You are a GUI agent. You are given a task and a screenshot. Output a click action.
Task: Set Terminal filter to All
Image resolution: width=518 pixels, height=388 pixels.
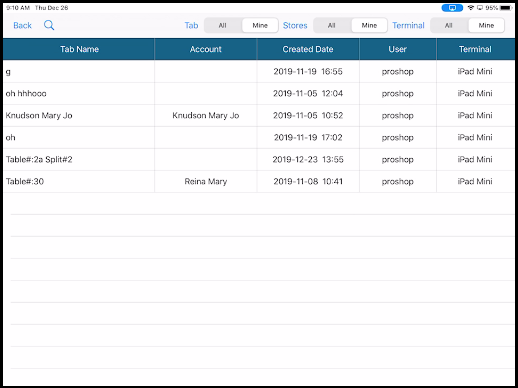[449, 25]
